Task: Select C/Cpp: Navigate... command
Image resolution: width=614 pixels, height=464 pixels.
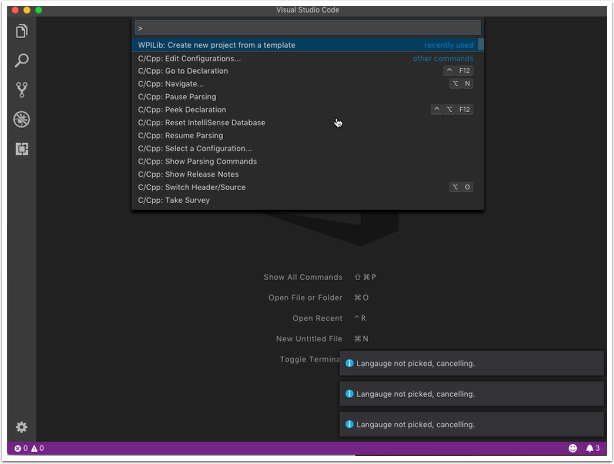Action: (x=308, y=84)
